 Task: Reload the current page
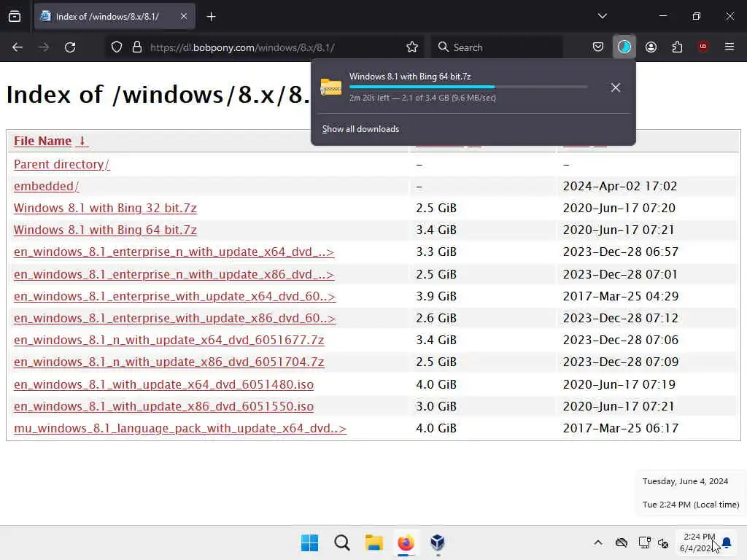pyautogui.click(x=70, y=47)
